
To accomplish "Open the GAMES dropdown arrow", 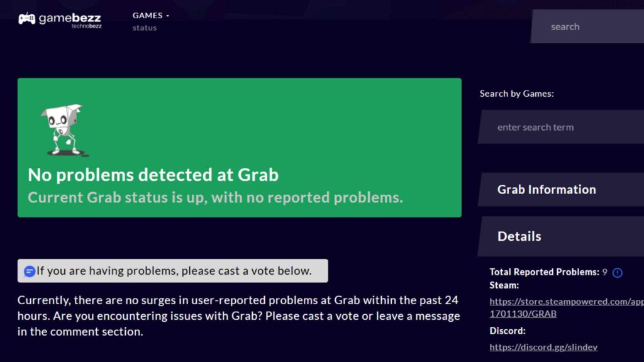I will tap(167, 15).
